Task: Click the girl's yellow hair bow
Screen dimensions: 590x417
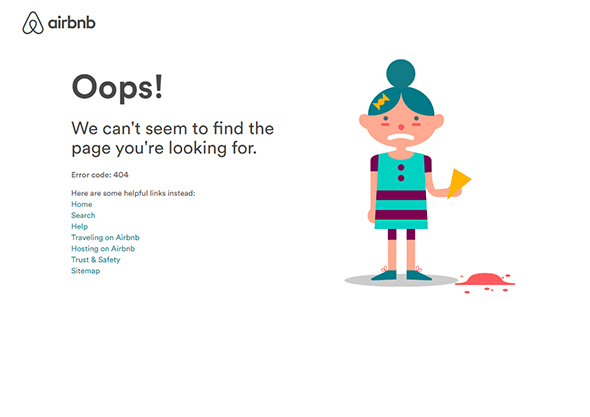Action: point(381,102)
